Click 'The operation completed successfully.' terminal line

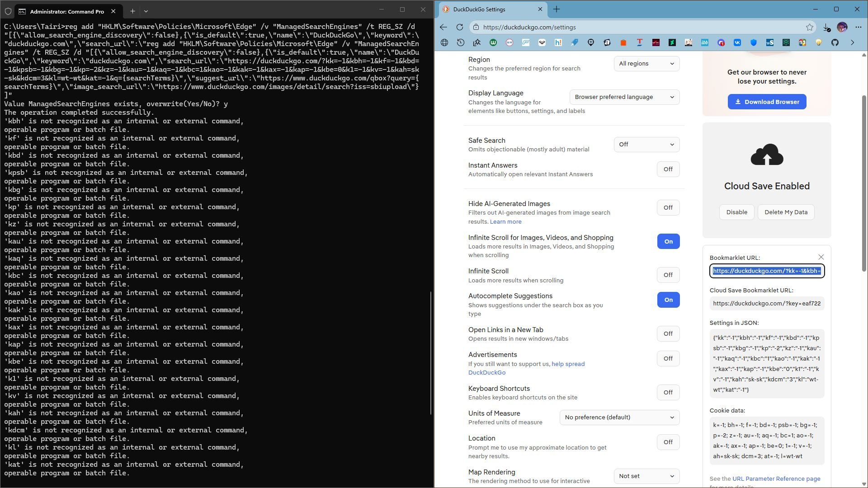pos(79,113)
